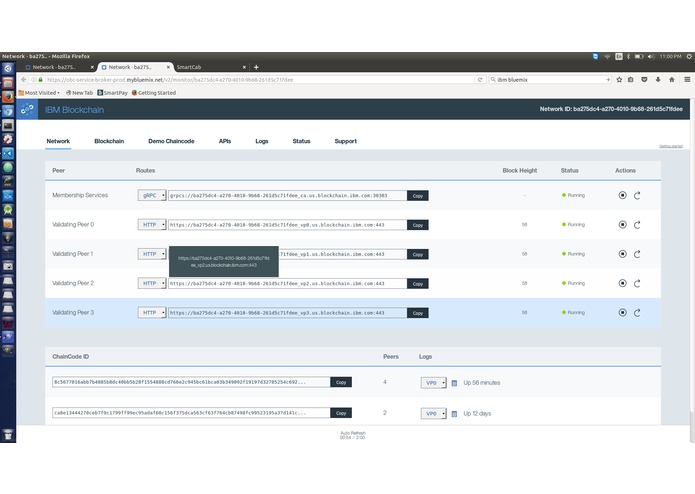Restart the Membership Services peer
The height and width of the screenshot is (494, 695).
tap(637, 195)
